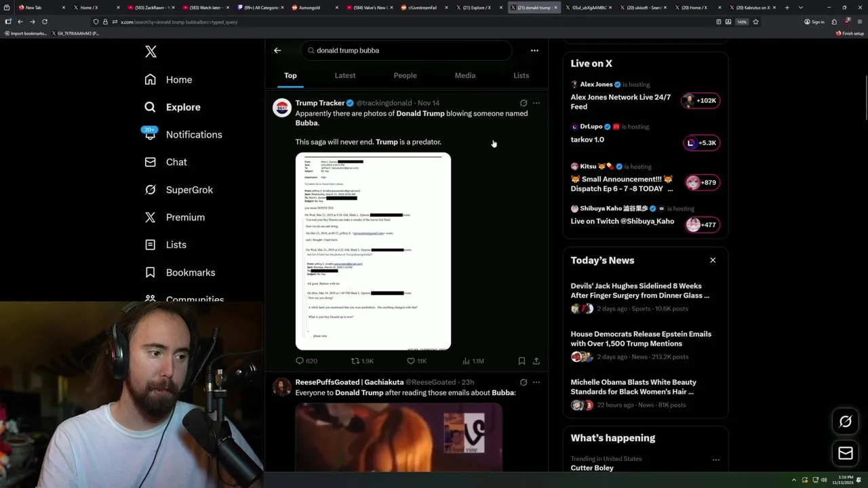
Task: View analytics of Trump Tracker post (1.1M)
Action: [473, 361]
